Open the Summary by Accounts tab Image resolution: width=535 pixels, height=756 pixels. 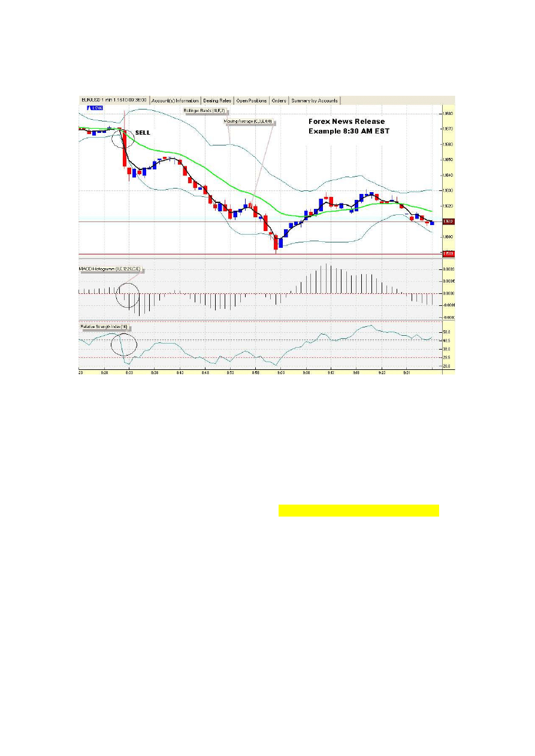[x=315, y=101]
